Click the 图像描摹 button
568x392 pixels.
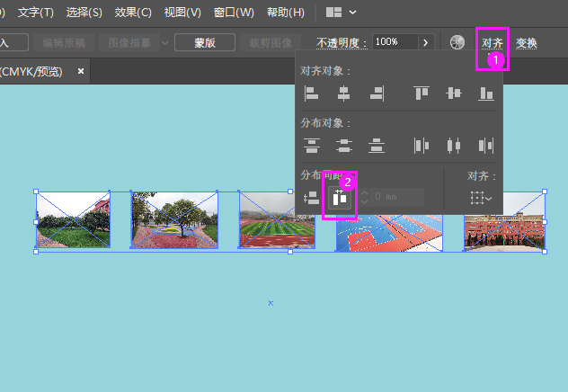(x=129, y=42)
